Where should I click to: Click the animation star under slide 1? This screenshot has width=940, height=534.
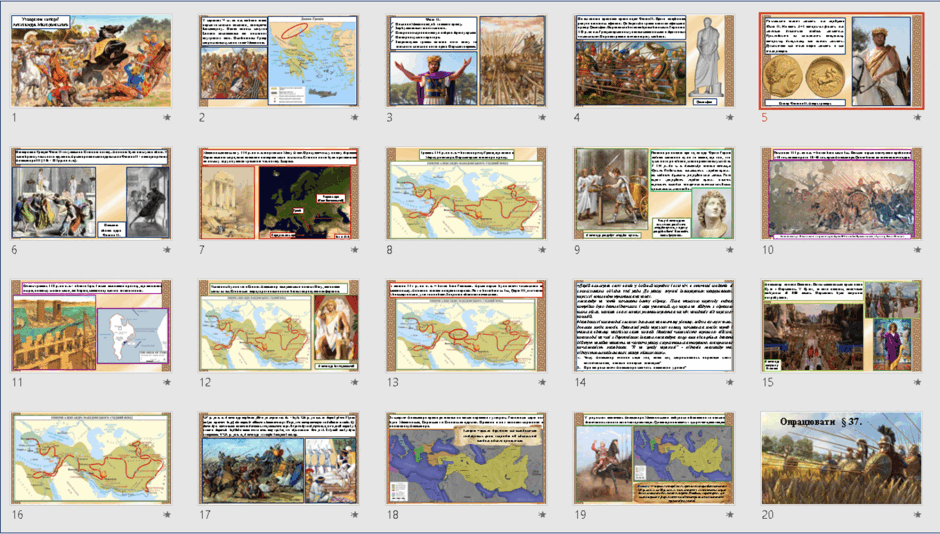[x=167, y=117]
